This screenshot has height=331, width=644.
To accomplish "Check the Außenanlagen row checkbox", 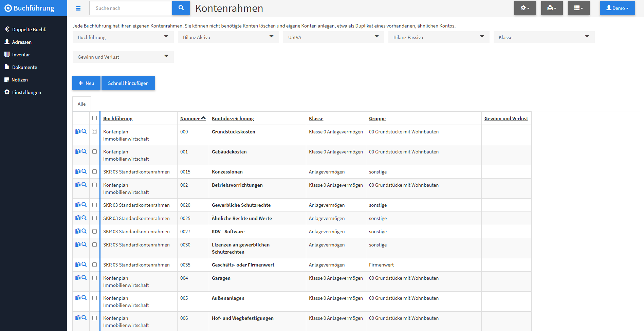I will point(94,298).
